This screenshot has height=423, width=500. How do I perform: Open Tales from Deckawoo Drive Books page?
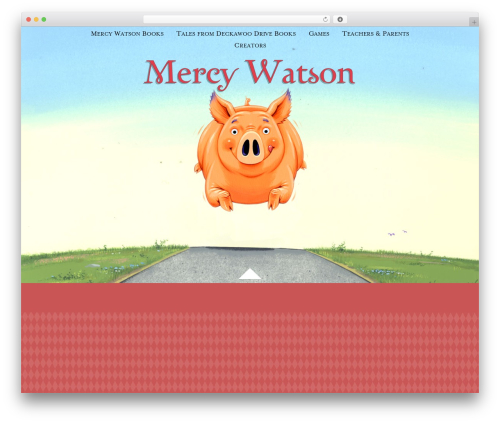click(x=236, y=34)
